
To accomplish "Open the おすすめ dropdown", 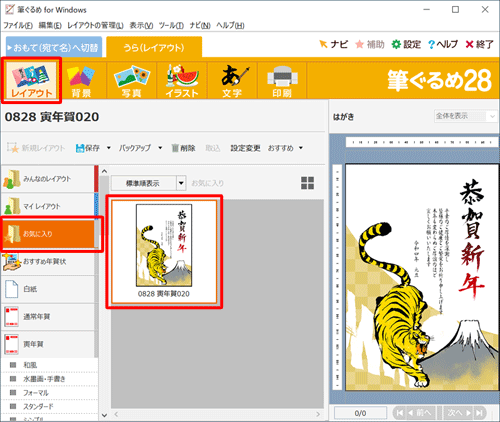I will click(285, 148).
